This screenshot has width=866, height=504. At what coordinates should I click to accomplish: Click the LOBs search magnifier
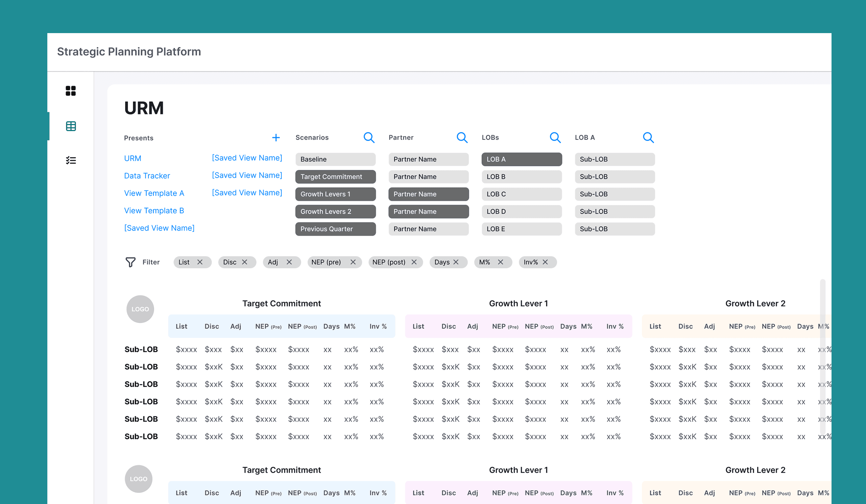tap(555, 138)
